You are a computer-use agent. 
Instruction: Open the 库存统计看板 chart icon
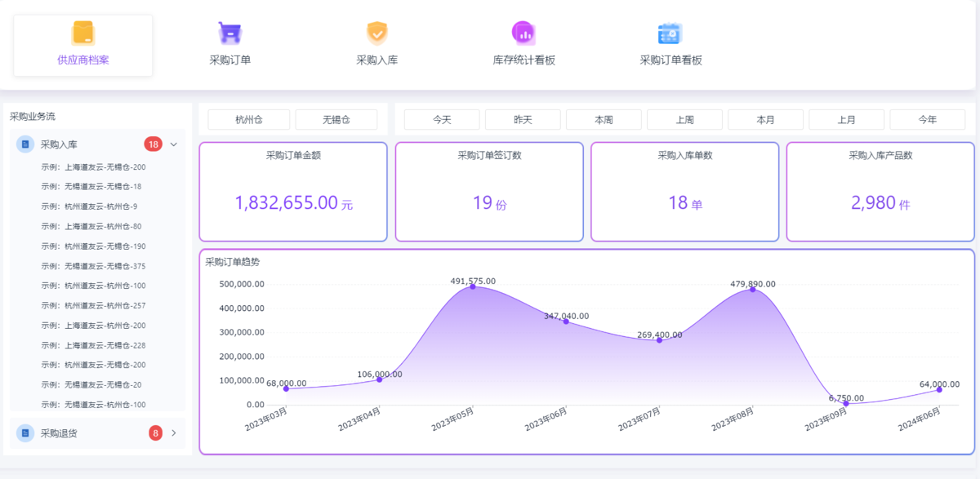tap(523, 33)
